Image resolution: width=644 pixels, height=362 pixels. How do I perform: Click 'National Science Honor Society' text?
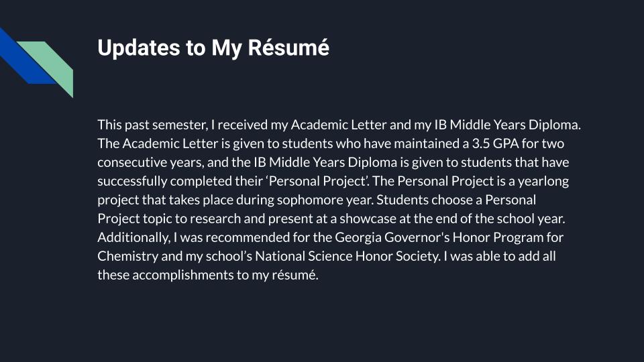[x=347, y=257]
